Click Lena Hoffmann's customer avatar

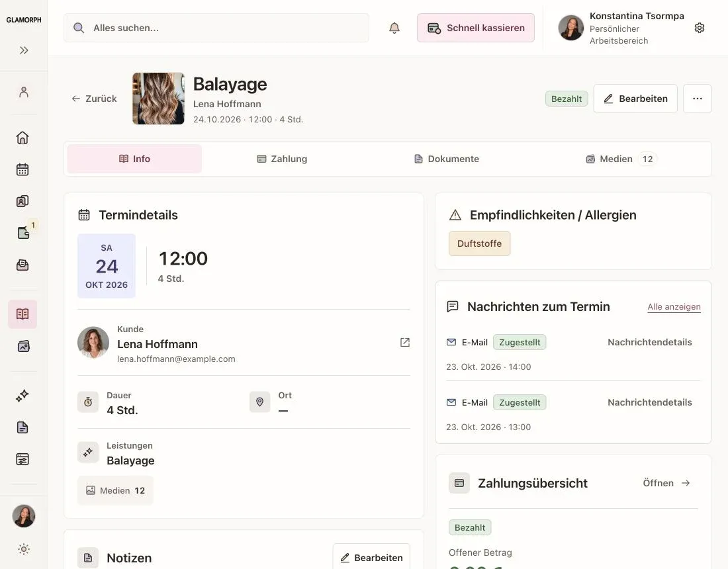coord(93,342)
